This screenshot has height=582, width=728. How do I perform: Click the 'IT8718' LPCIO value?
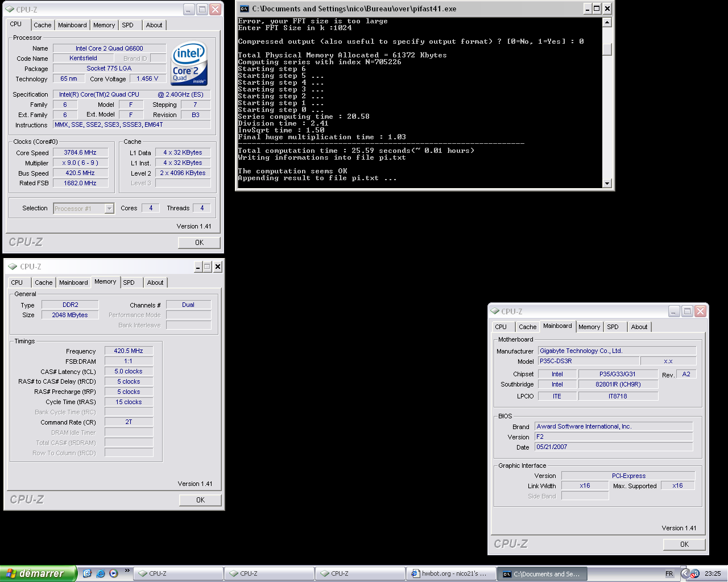click(618, 396)
